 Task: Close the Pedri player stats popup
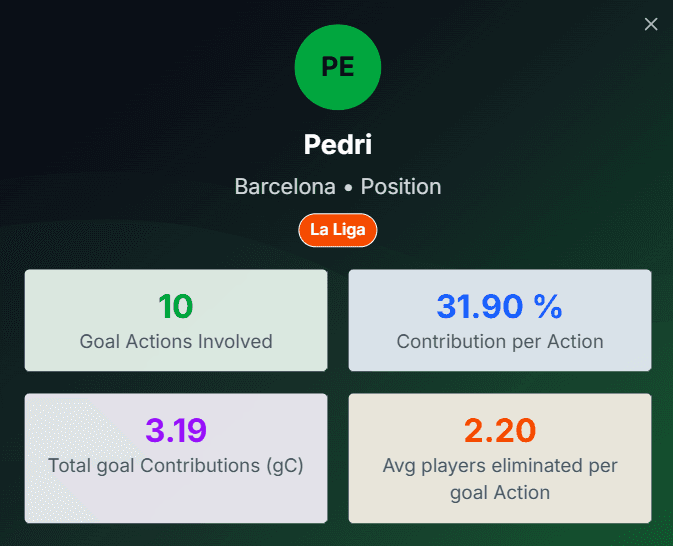651,24
